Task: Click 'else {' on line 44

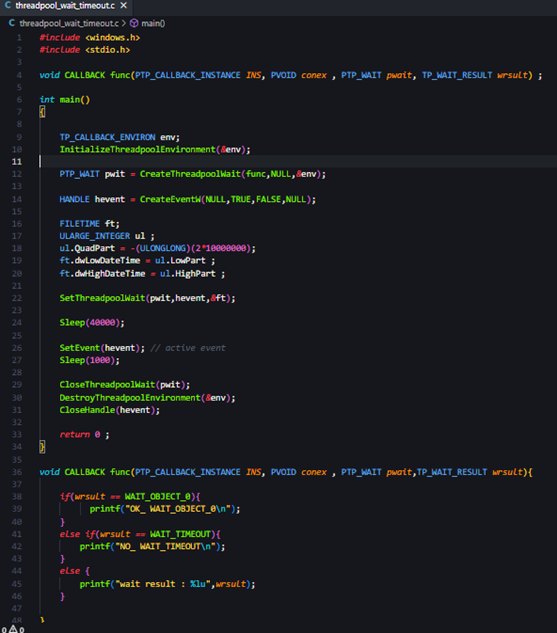Action: point(75,571)
